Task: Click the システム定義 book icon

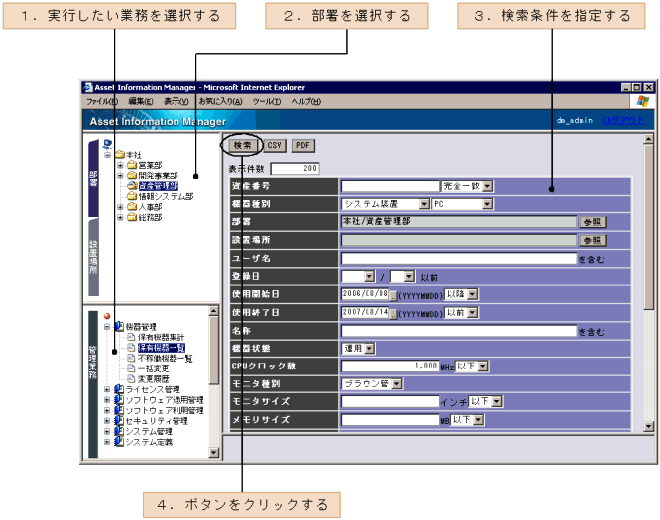Action: point(118,442)
